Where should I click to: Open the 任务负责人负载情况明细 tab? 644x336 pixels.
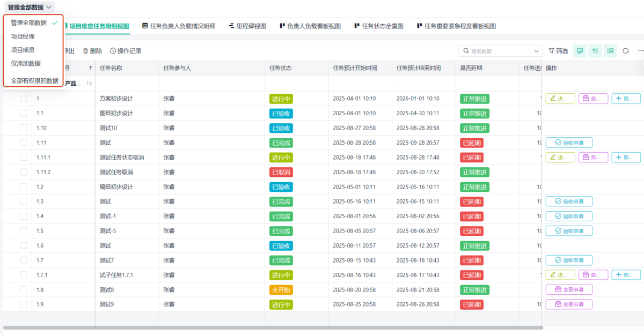pyautogui.click(x=179, y=26)
